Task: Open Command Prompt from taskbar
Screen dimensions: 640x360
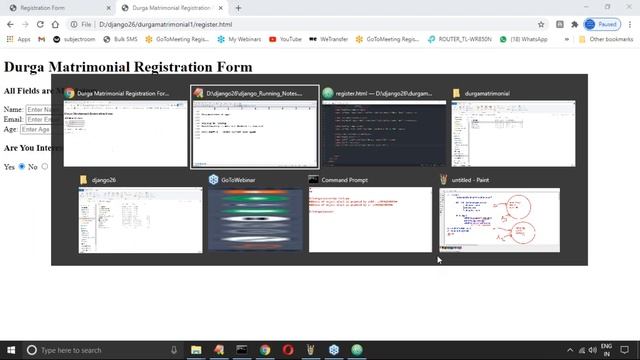Action: (x=242, y=350)
